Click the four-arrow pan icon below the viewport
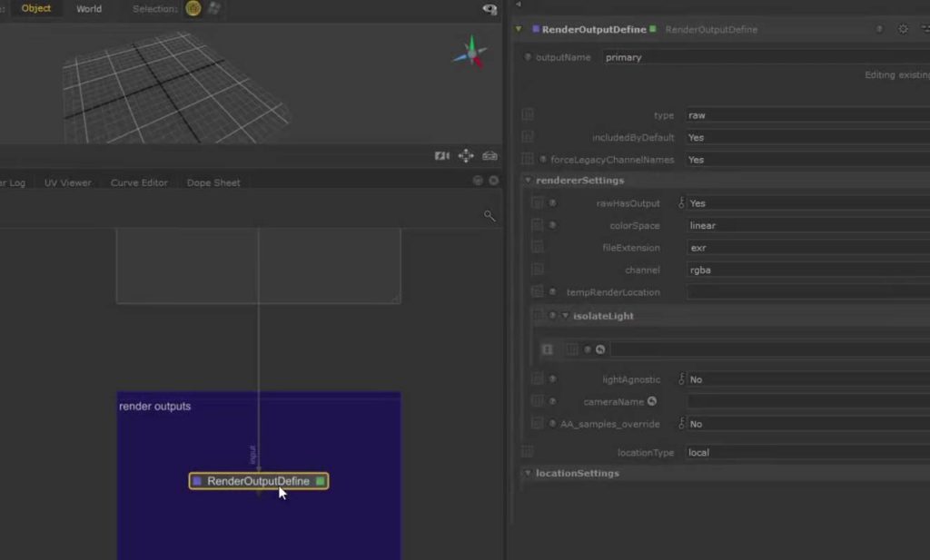 [466, 156]
